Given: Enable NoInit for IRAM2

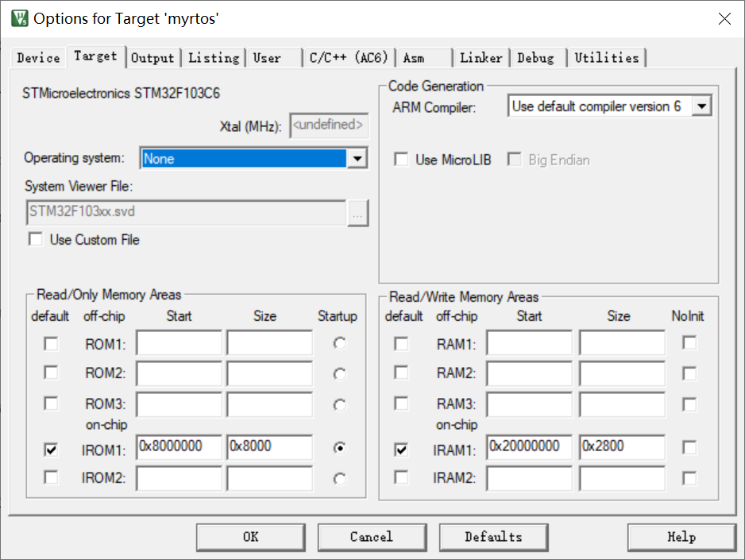Looking at the screenshot, I should pos(689,478).
